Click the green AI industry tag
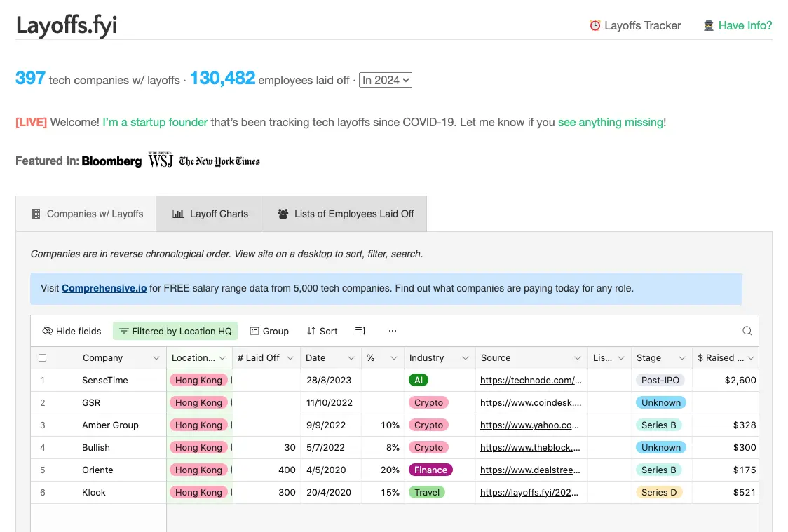The width and height of the screenshot is (788, 532). [x=418, y=381]
